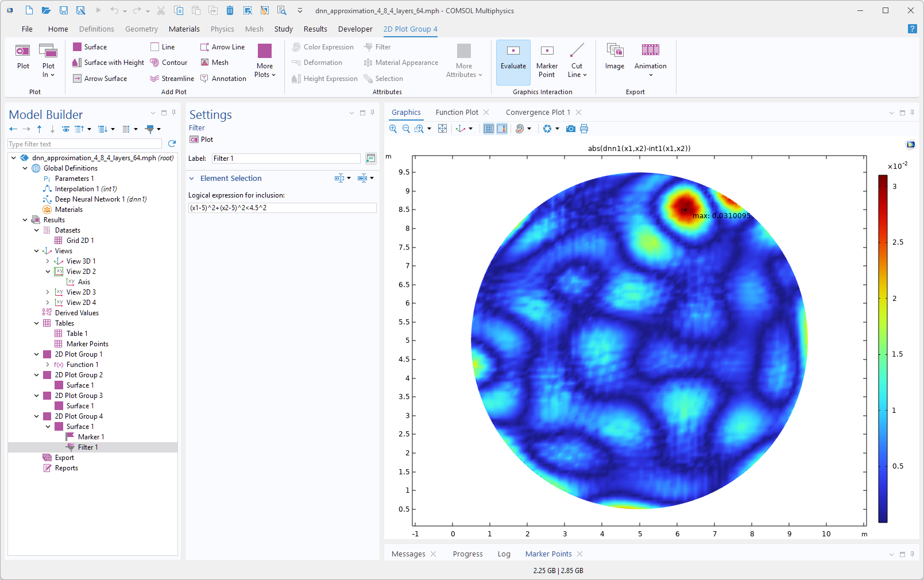This screenshot has height=580, width=924.
Task: Collapse the Element Selection section
Action: tap(192, 179)
